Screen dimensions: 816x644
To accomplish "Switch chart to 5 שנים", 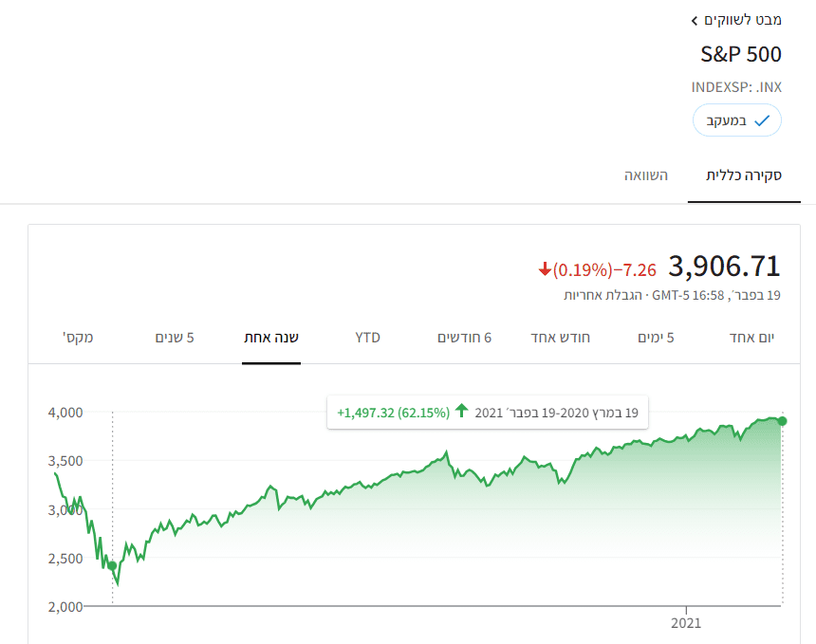I will tap(175, 338).
